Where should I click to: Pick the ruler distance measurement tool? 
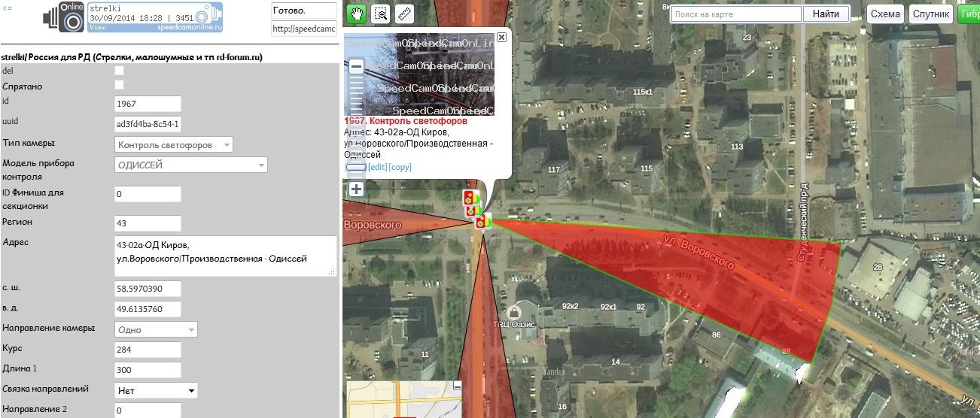point(404,14)
